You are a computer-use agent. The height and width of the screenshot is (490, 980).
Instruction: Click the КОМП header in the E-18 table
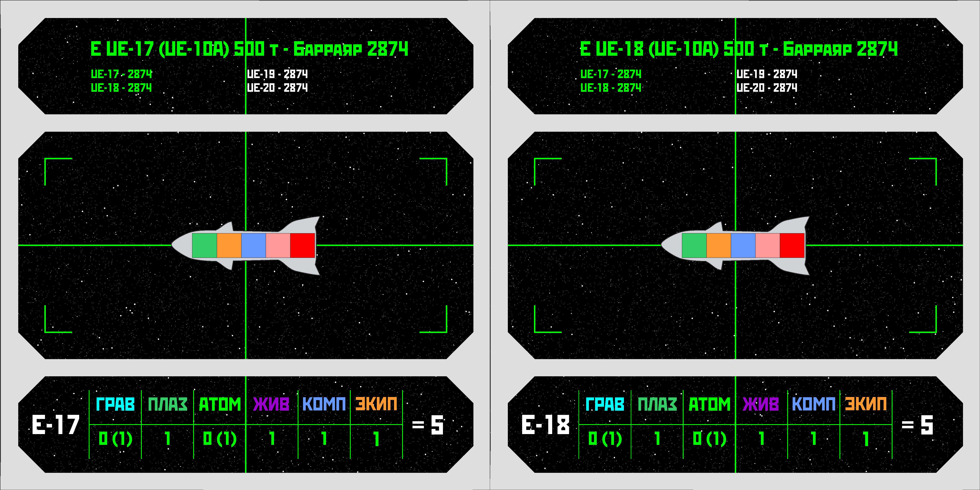pos(814,404)
